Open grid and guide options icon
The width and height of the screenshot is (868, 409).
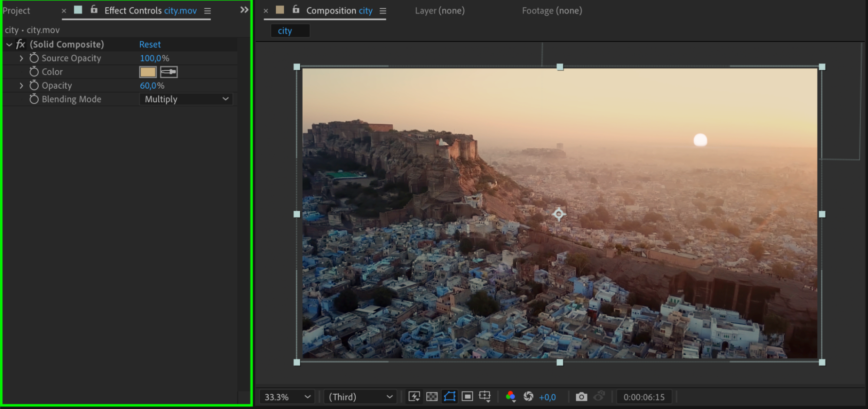[x=485, y=396]
